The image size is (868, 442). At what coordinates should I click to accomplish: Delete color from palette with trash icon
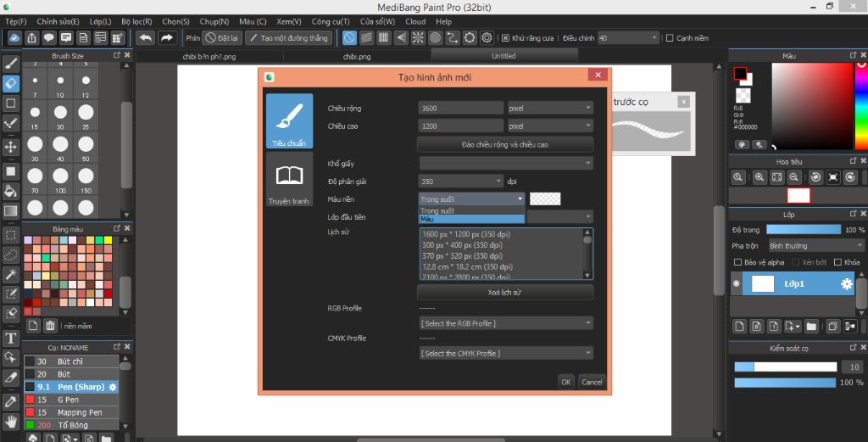tap(50, 326)
